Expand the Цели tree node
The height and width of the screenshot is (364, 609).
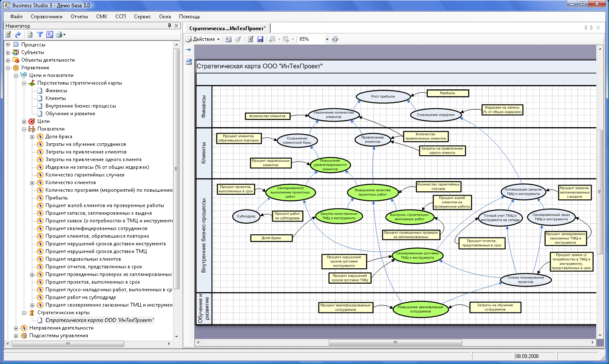click(x=24, y=121)
